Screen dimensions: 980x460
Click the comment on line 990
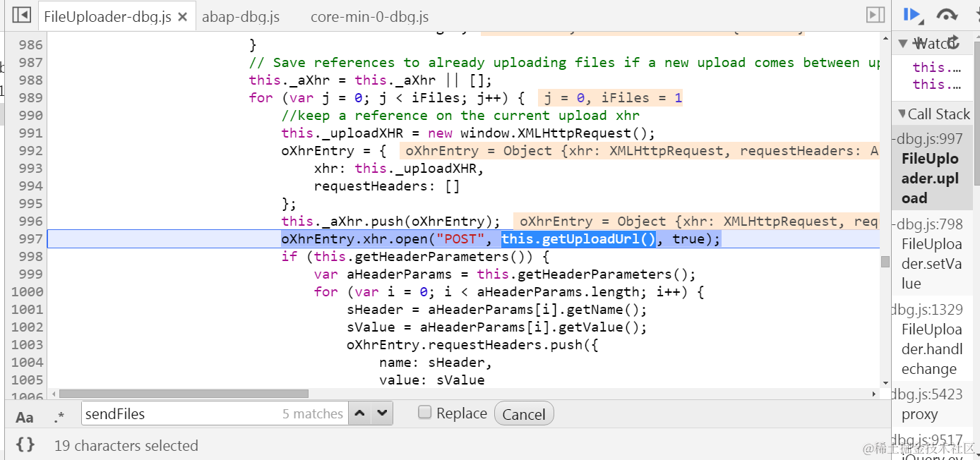pyautogui.click(x=460, y=115)
